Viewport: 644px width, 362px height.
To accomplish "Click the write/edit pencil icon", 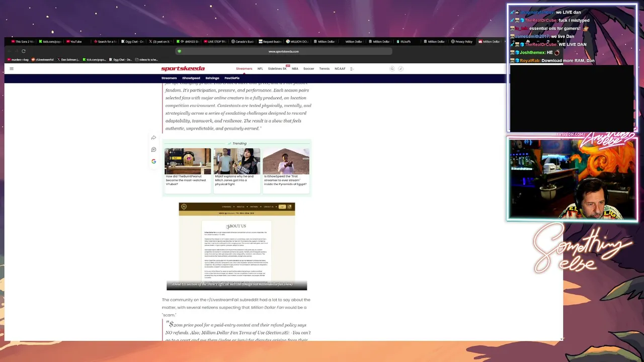I will [x=400, y=69].
